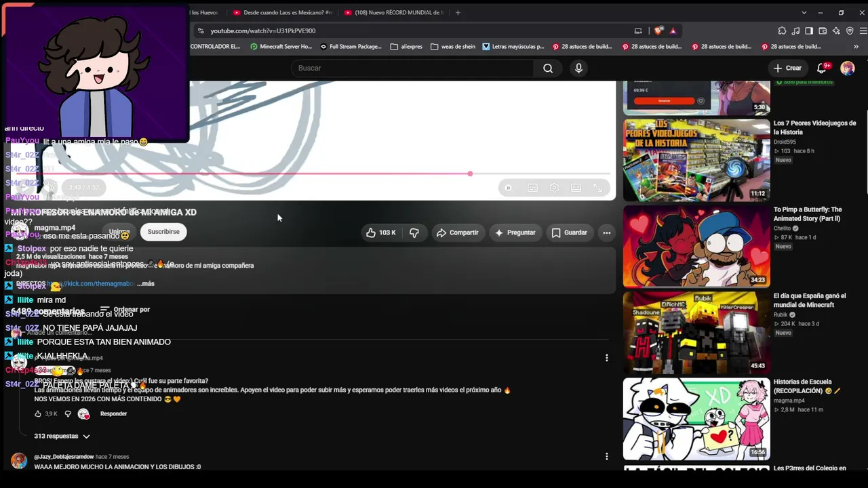Open the Brave Rewards triangle icon
The width and height of the screenshot is (868, 488).
tap(673, 30)
